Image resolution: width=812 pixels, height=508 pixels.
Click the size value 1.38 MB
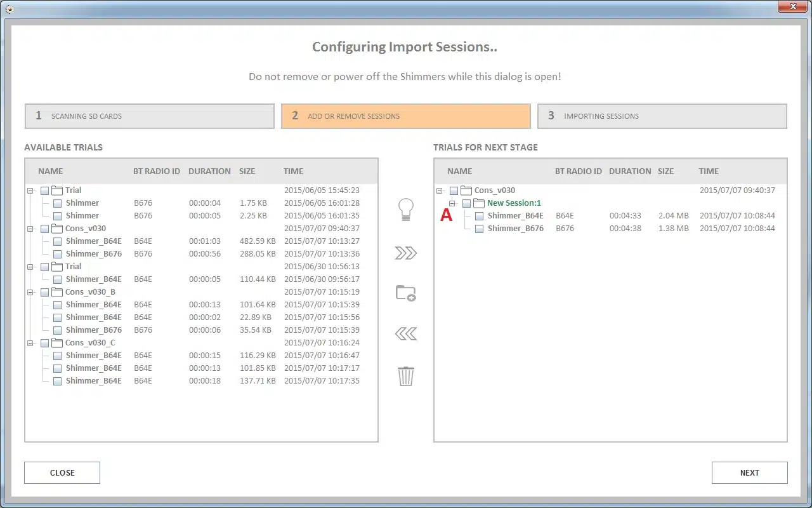point(673,229)
